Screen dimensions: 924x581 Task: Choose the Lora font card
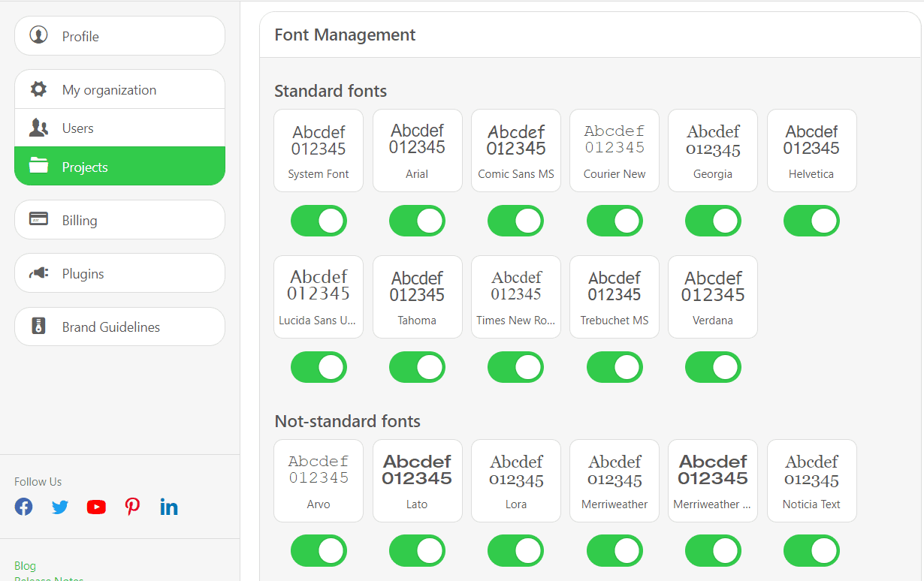tap(515, 480)
